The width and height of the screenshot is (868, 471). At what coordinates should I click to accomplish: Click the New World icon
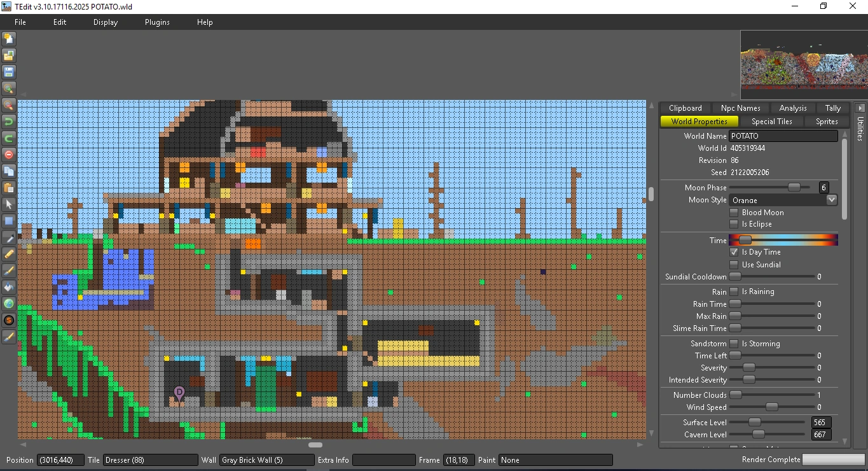[9, 39]
